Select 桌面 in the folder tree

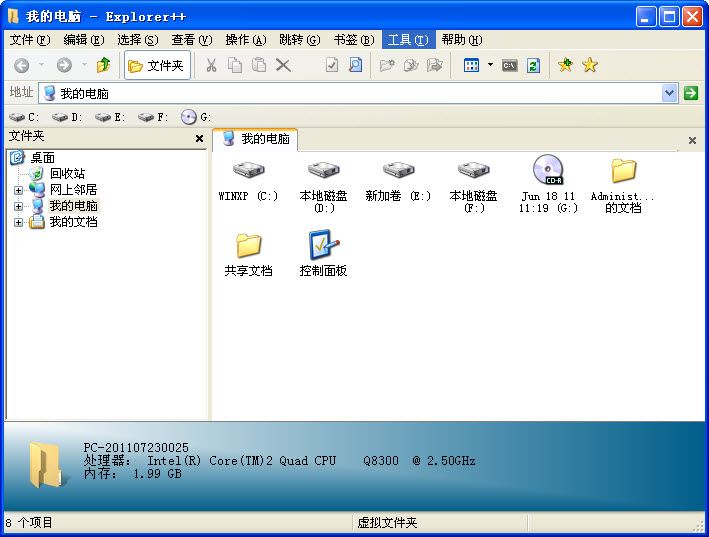tap(42, 158)
